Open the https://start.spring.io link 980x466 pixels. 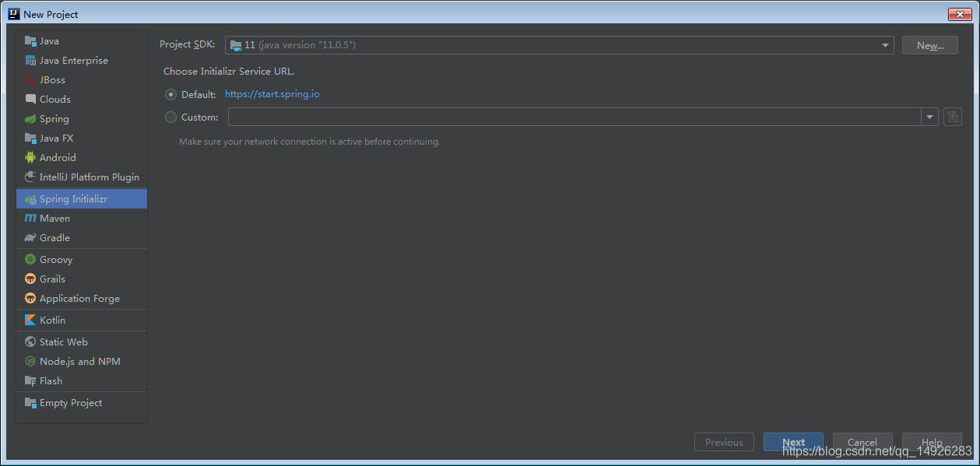coord(272,94)
